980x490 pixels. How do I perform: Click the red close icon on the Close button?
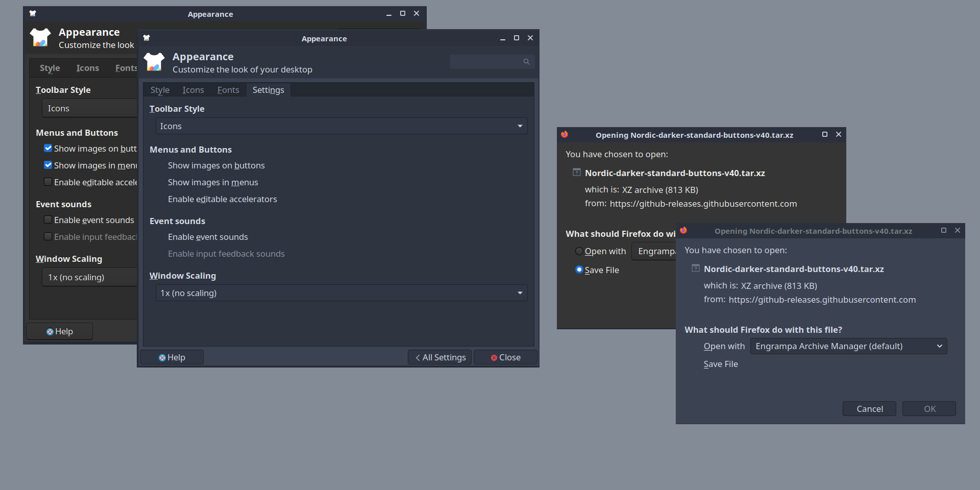pyautogui.click(x=493, y=357)
